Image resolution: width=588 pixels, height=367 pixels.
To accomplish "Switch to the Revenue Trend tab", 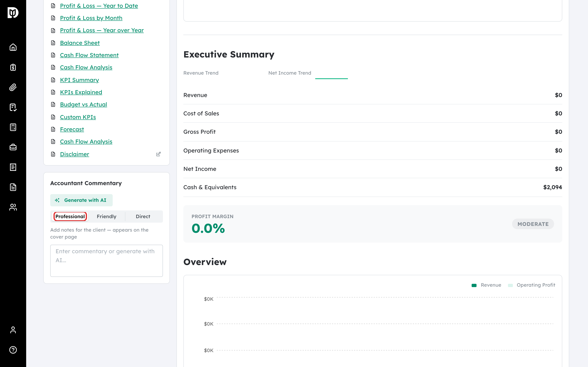I will click(x=201, y=73).
